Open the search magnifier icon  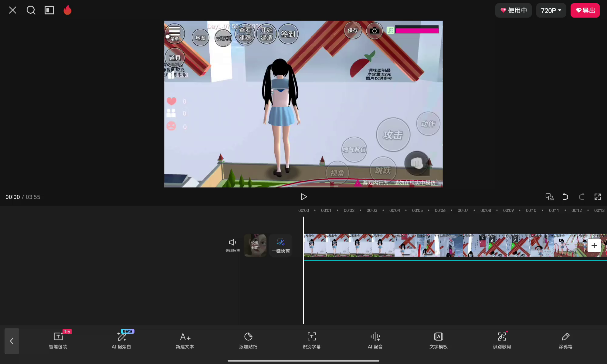[x=31, y=10]
